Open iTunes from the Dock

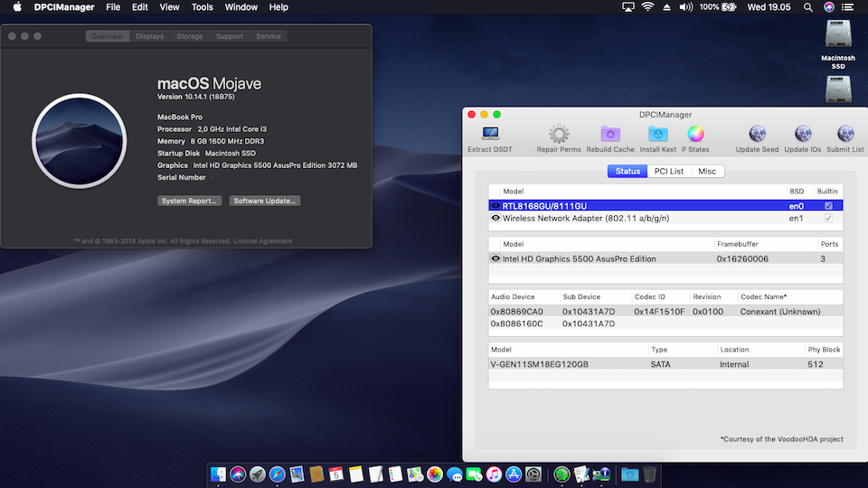click(494, 474)
